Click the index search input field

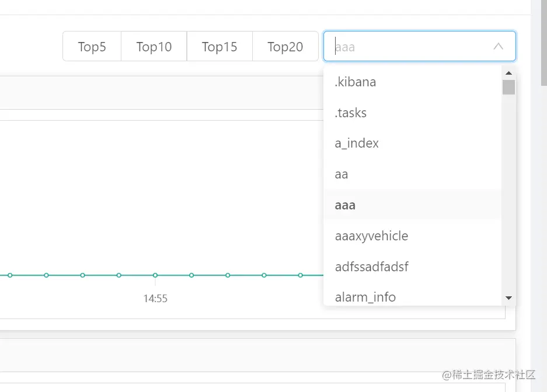(x=409, y=47)
